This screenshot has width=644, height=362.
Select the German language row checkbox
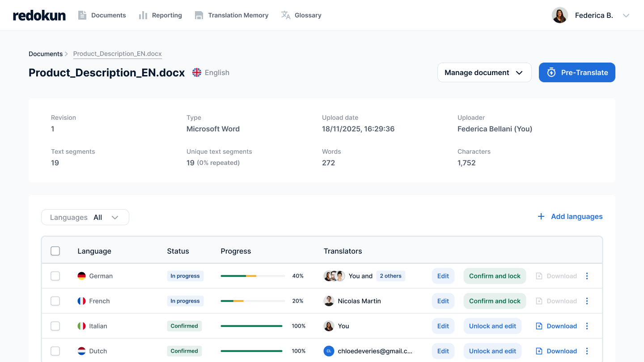tap(55, 276)
